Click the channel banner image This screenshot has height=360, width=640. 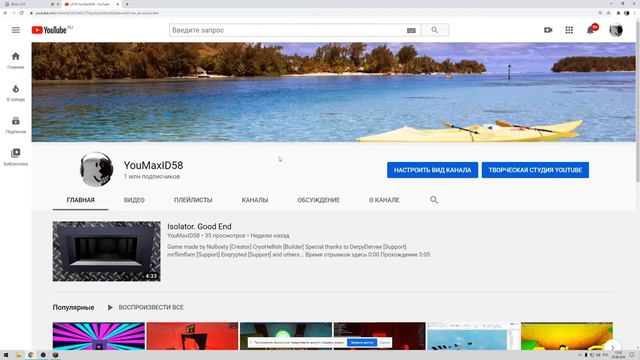(333, 92)
